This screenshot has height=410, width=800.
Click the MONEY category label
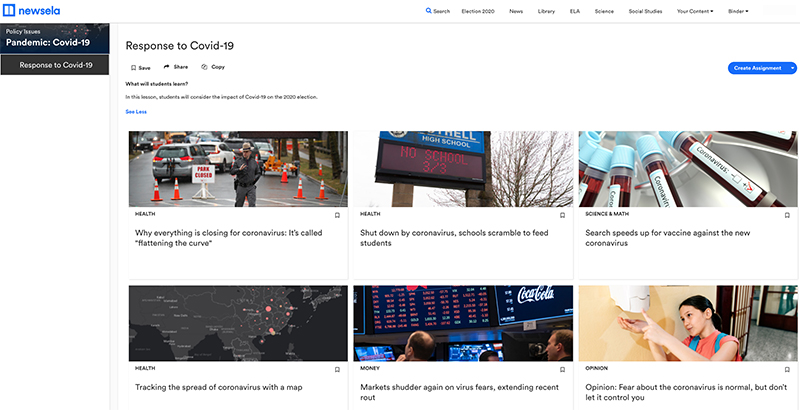click(370, 368)
